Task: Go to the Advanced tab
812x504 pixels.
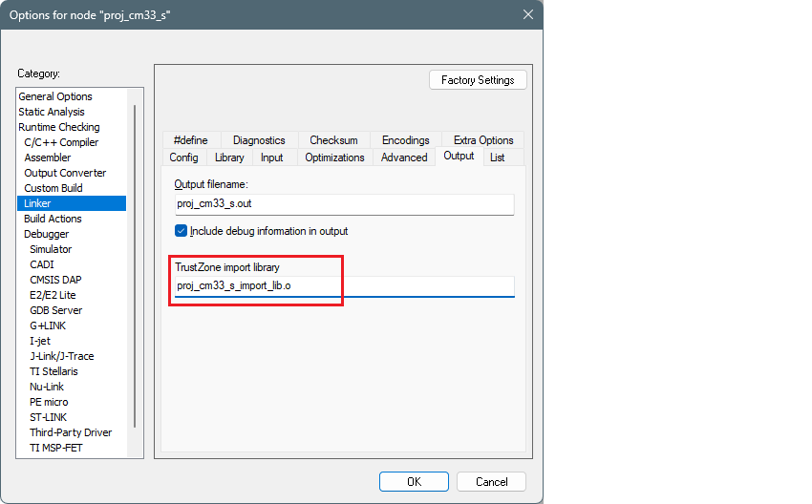Action: 404,157
